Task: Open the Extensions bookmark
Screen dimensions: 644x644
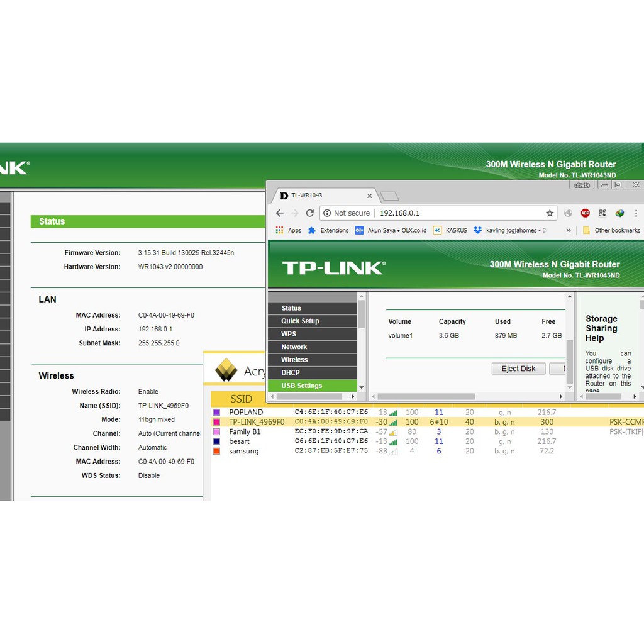Action: 328,230
